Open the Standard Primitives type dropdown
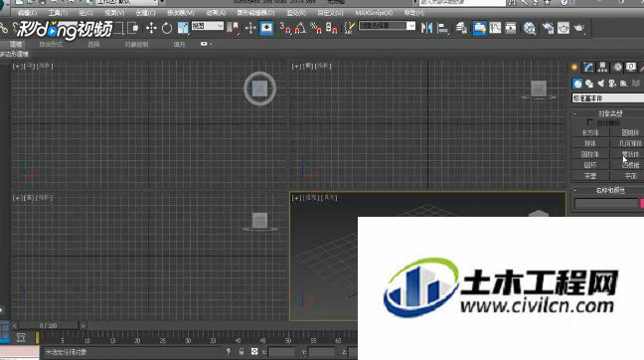This screenshot has width=644, height=360. [x=608, y=98]
